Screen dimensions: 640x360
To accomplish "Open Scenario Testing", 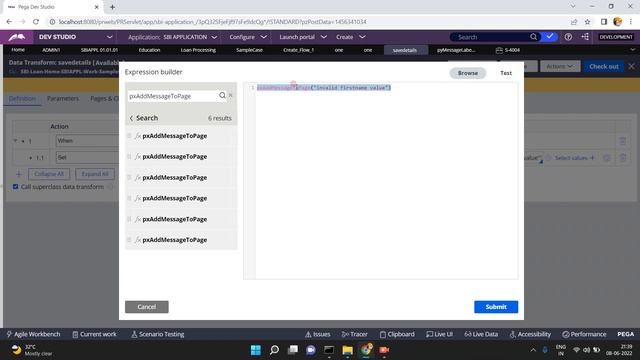I will point(158,334).
